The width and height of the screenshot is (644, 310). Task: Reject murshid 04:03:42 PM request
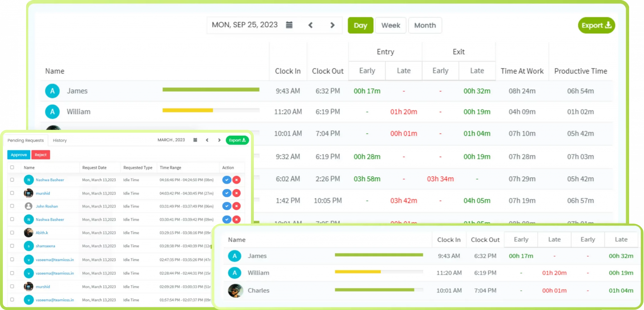[x=236, y=193]
